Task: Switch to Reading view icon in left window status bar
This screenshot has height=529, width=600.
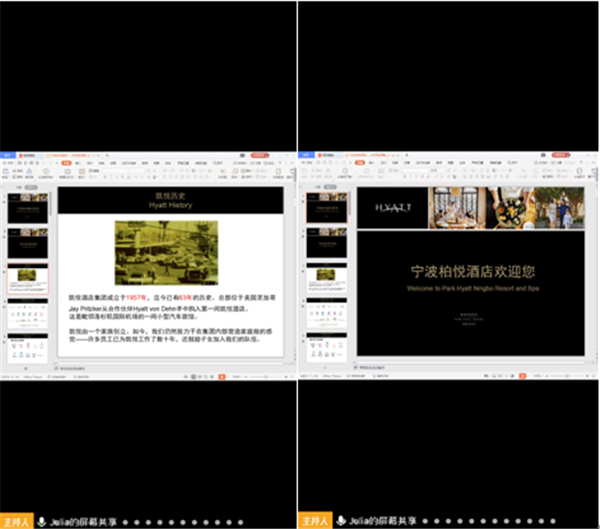Action: coord(206,377)
